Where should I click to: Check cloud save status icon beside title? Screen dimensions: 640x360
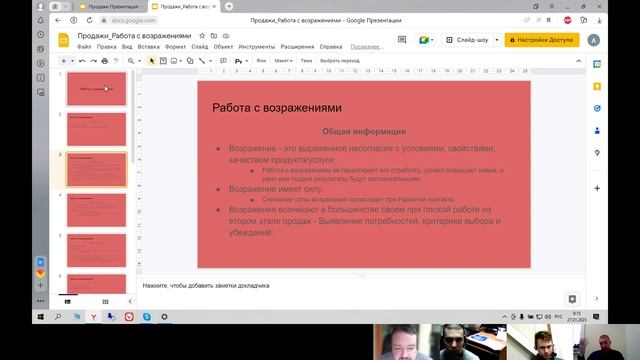tap(226, 36)
